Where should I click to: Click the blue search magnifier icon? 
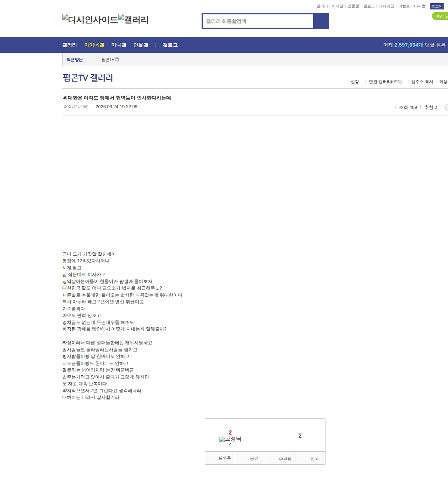coord(321,21)
